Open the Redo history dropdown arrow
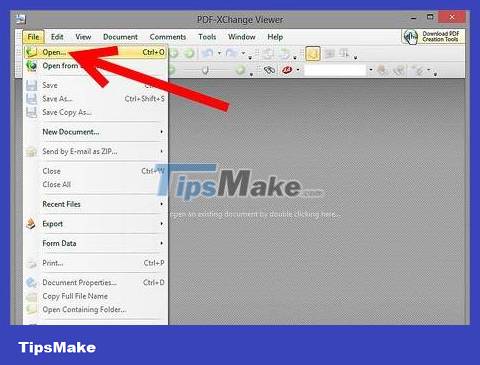The width and height of the screenshot is (480, 365). coord(243,53)
